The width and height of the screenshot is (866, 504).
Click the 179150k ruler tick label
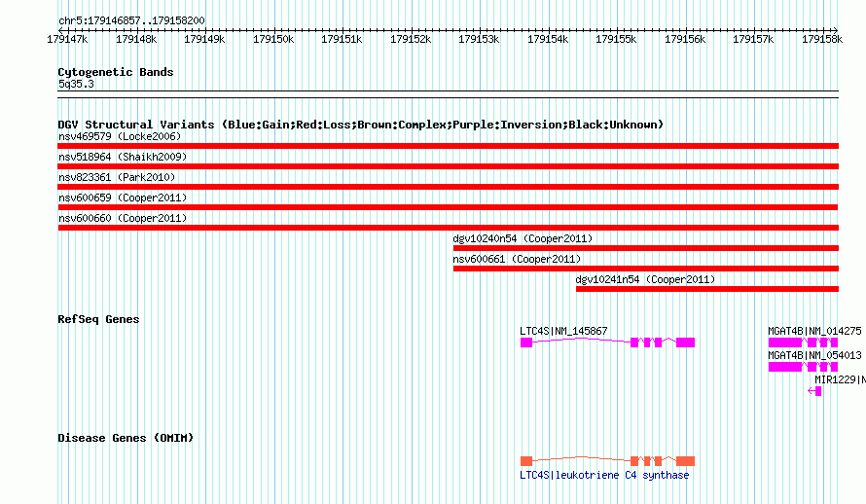pyautogui.click(x=273, y=39)
